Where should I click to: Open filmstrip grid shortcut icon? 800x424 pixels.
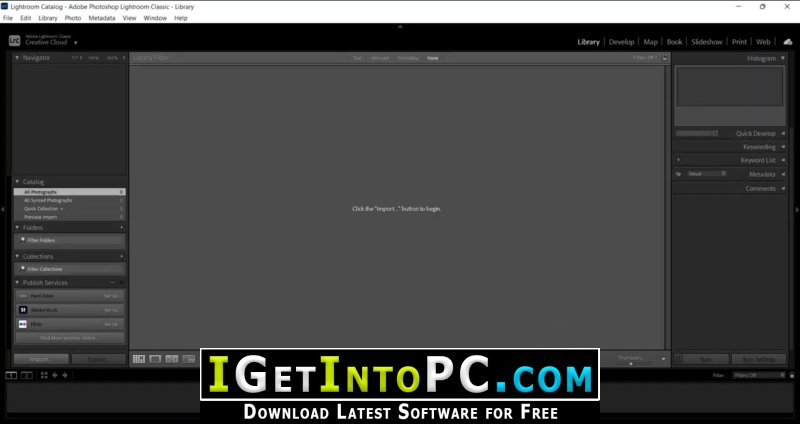(44, 375)
